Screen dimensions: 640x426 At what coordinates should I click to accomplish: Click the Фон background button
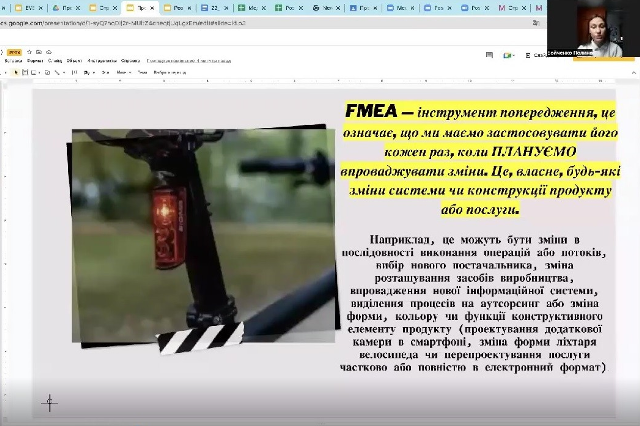(x=104, y=73)
